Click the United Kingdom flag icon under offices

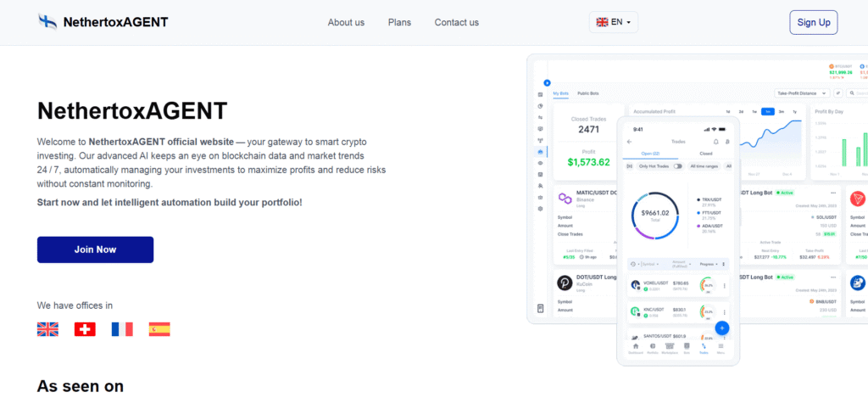[47, 329]
